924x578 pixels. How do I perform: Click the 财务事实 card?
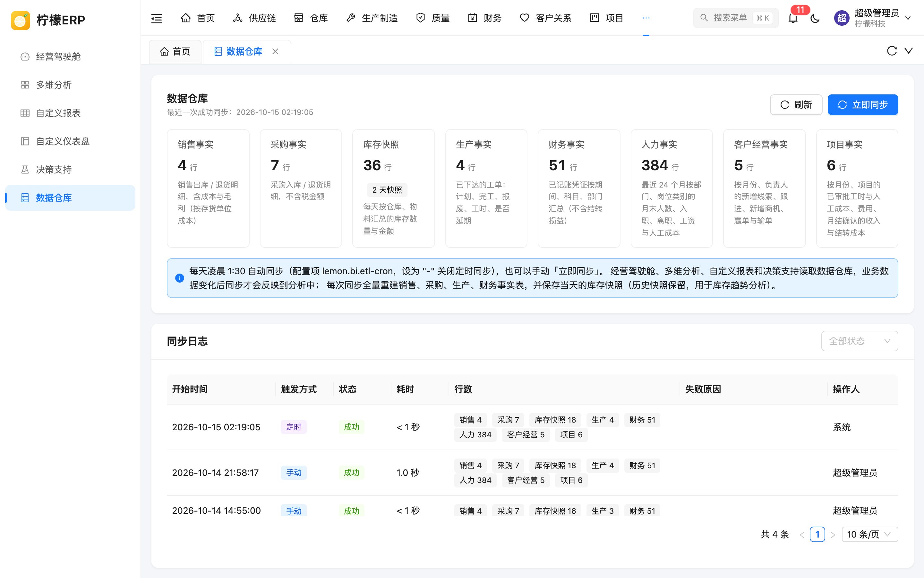click(x=579, y=188)
